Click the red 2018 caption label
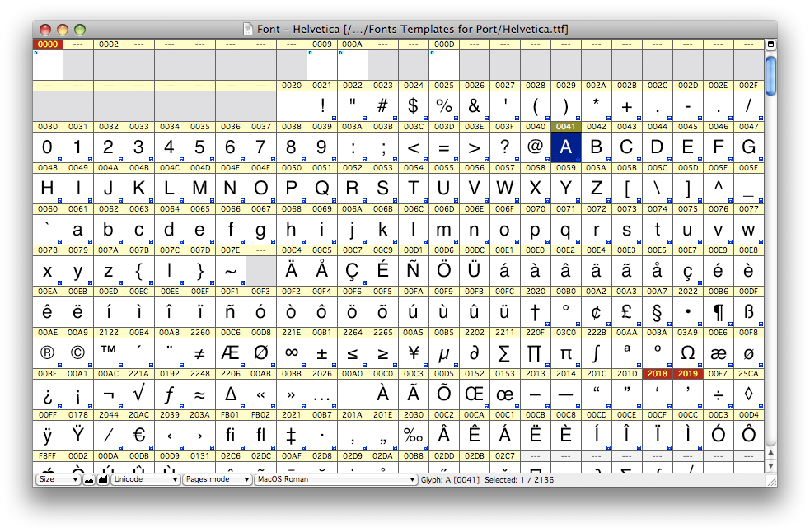Image resolution: width=810 pixels, height=532 pixels. (657, 373)
